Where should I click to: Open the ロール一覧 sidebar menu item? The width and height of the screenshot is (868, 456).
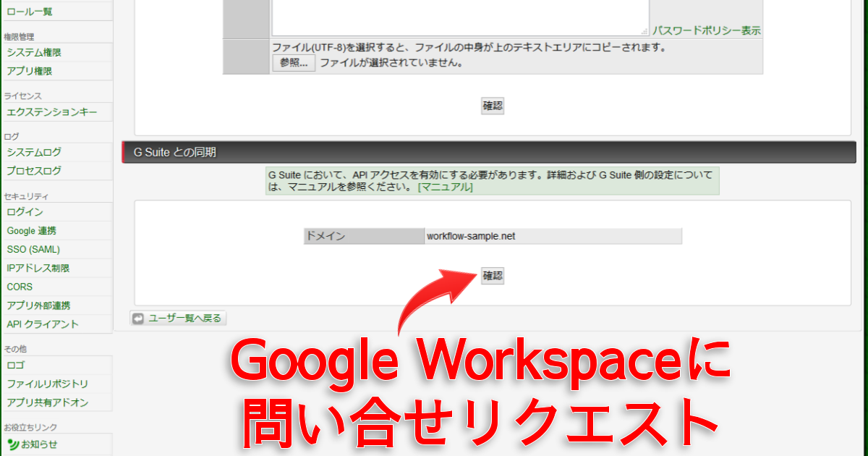(x=30, y=12)
